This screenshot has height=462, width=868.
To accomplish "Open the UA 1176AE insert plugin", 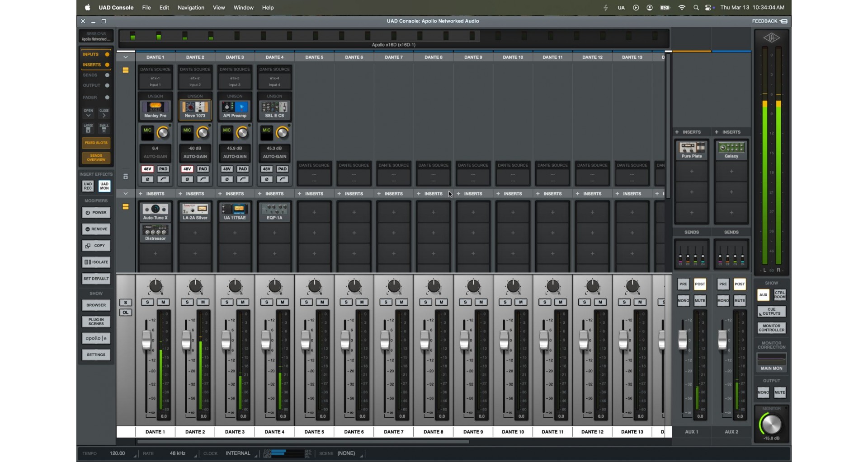I will point(235,212).
